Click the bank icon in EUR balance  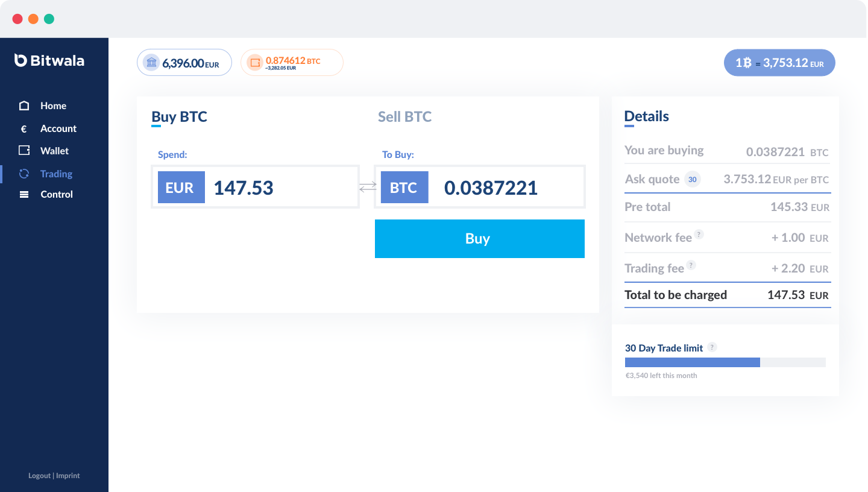[151, 62]
